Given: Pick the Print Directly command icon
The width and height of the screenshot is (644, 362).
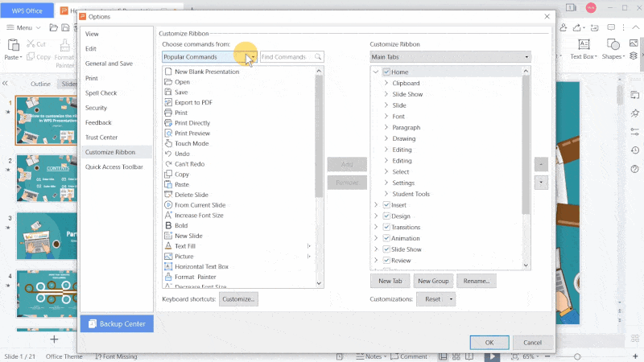Looking at the screenshot, I should [168, 123].
